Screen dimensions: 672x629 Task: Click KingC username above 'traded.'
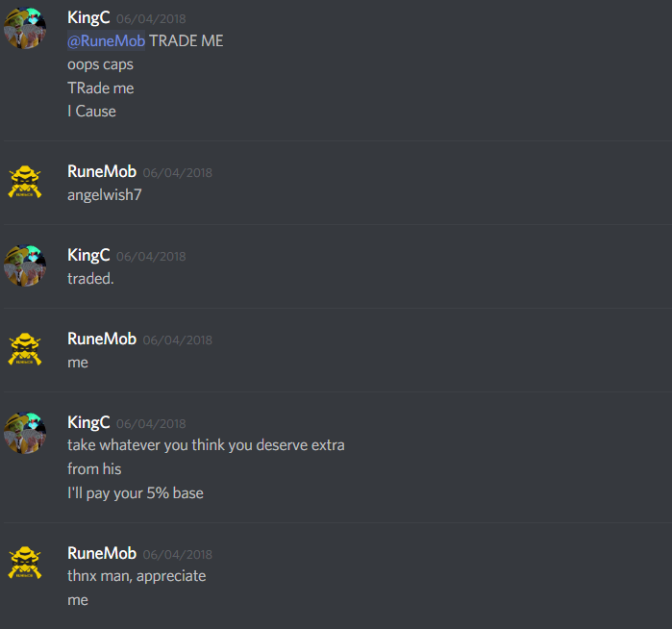[x=88, y=255]
